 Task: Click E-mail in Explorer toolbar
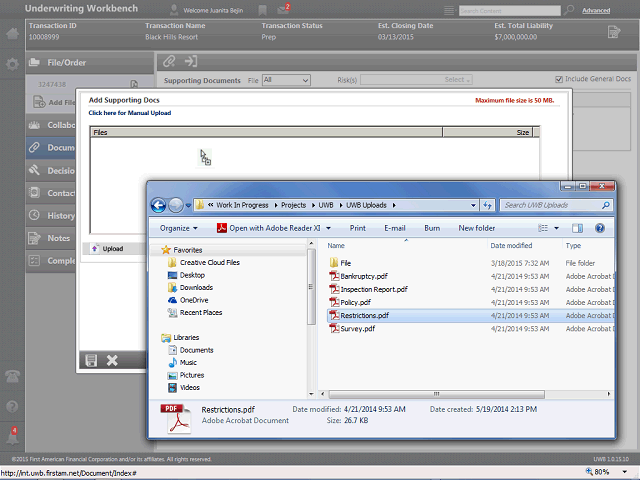[395, 228]
